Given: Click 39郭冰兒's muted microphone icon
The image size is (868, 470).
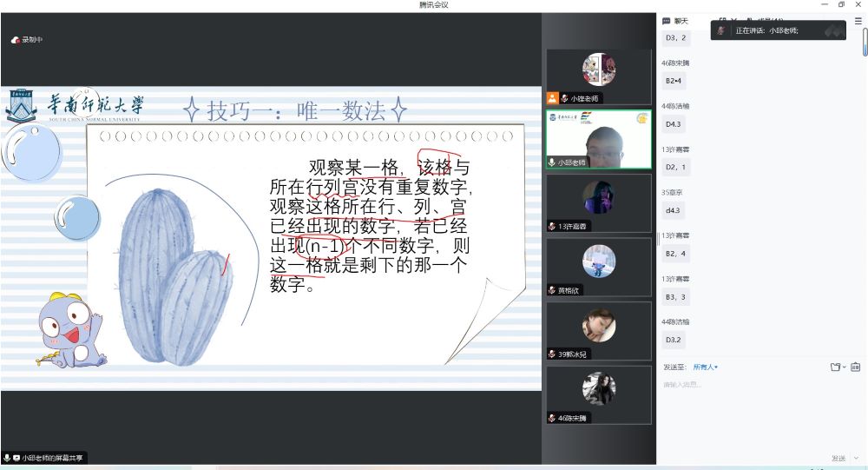Looking at the screenshot, I should click(x=552, y=354).
